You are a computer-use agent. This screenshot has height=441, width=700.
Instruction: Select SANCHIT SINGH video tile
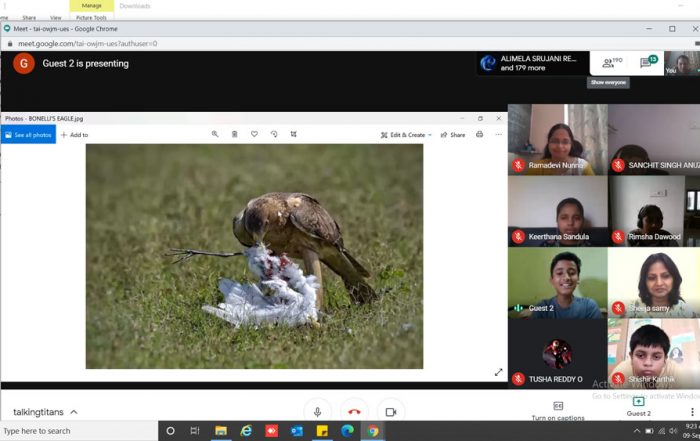[x=654, y=140]
